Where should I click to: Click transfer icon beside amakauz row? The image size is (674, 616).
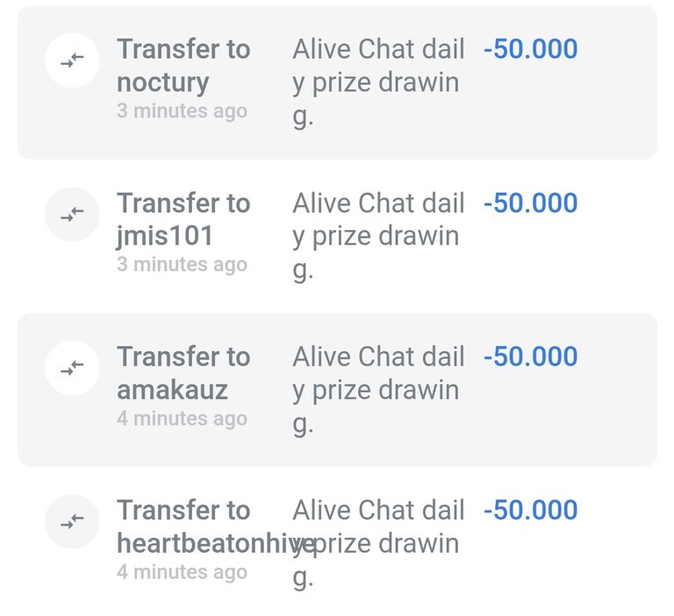coord(72,368)
